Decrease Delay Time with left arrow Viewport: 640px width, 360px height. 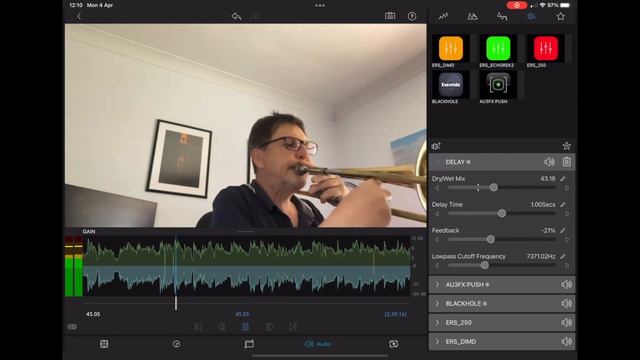(x=437, y=213)
